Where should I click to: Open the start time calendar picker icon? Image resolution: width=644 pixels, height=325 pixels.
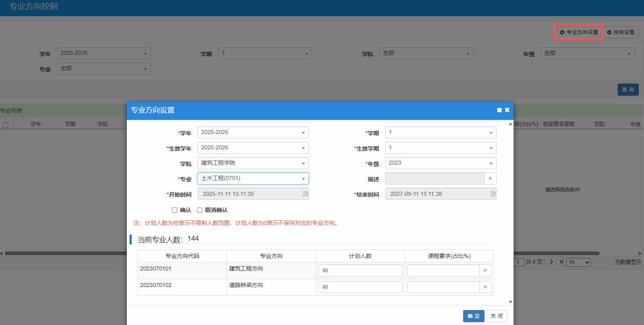[x=305, y=194]
